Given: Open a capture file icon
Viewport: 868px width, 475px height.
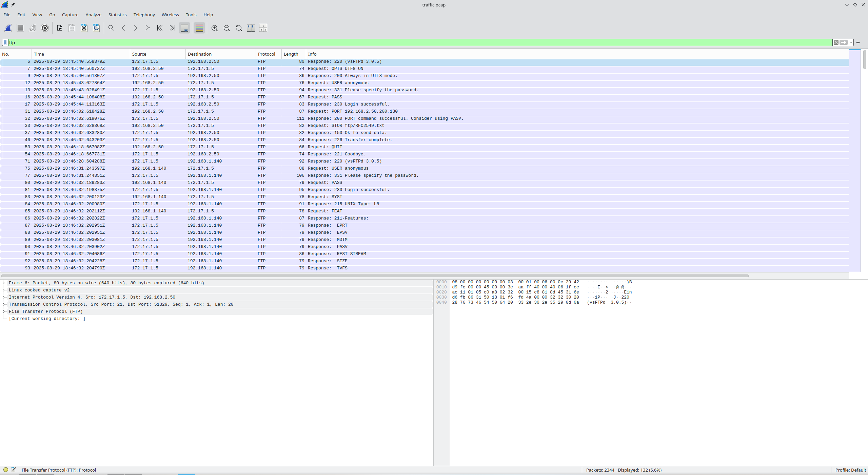Looking at the screenshot, I should 60,28.
